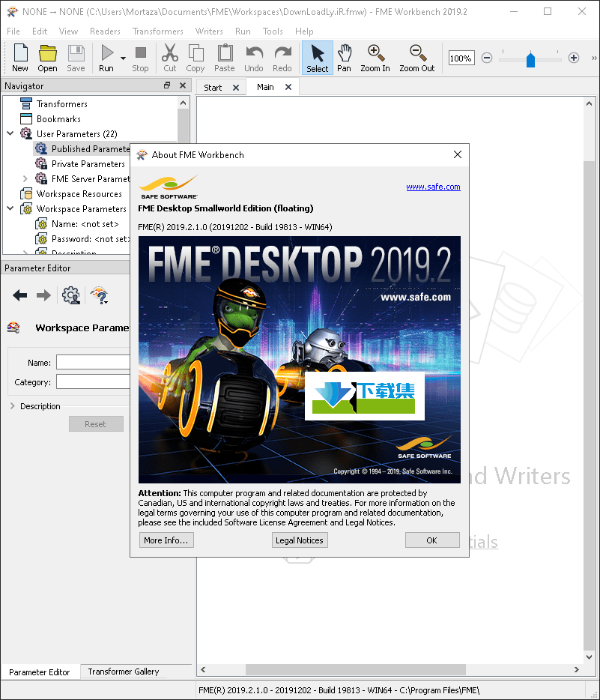Show more toolbar items via double chevron
Image resolution: width=600 pixels, height=700 pixels.
point(594,58)
